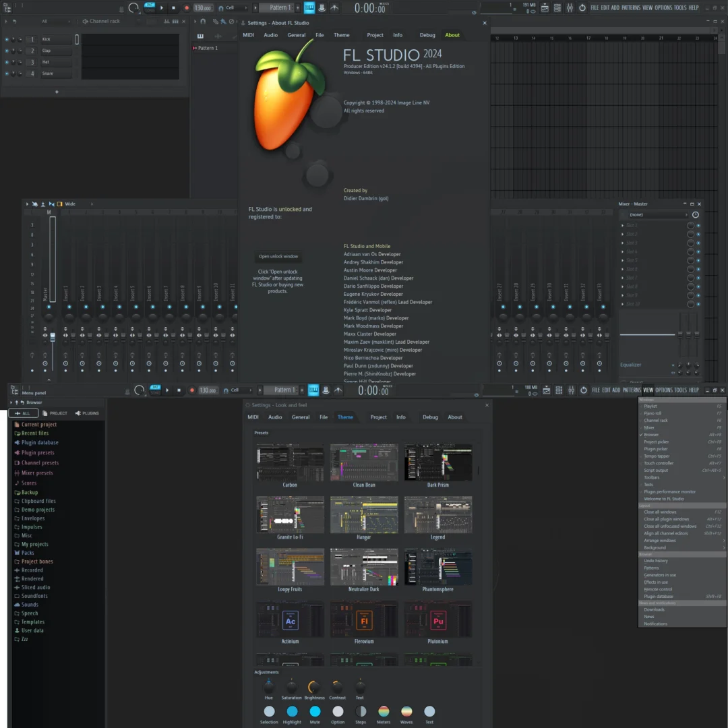
Task: Select the Dark Prism theme thumbnail
Action: (437, 462)
